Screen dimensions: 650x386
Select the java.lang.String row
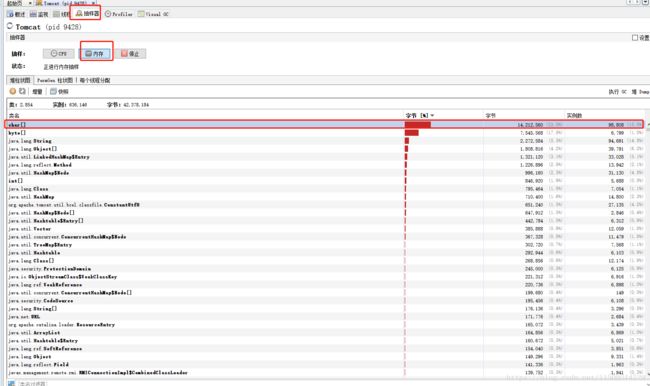[325, 141]
